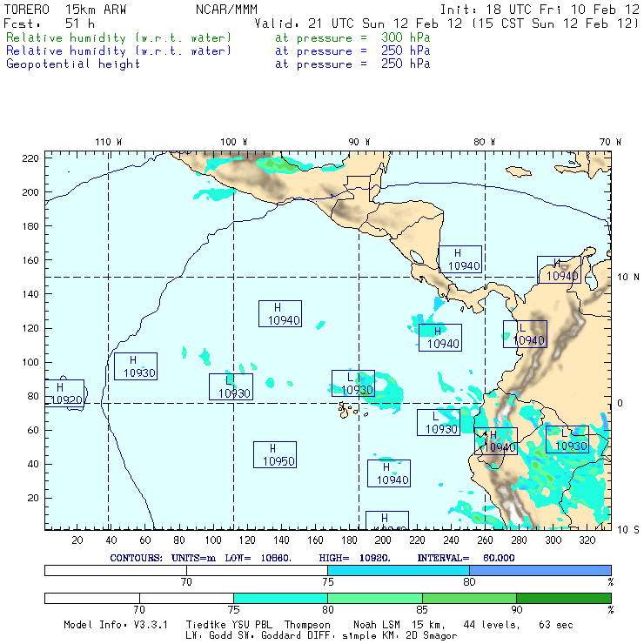
Task: Click the 'H 10920' label box at map edge
Action: click(64, 393)
